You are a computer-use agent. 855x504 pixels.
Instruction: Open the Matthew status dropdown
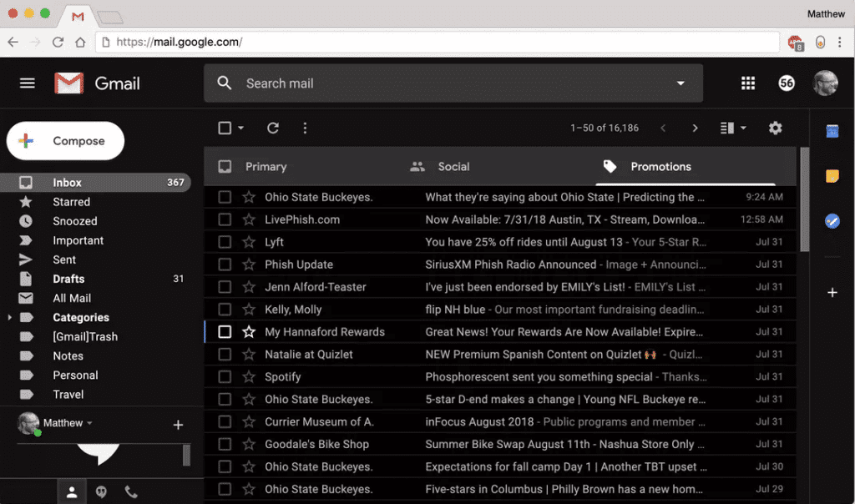pyautogui.click(x=89, y=423)
